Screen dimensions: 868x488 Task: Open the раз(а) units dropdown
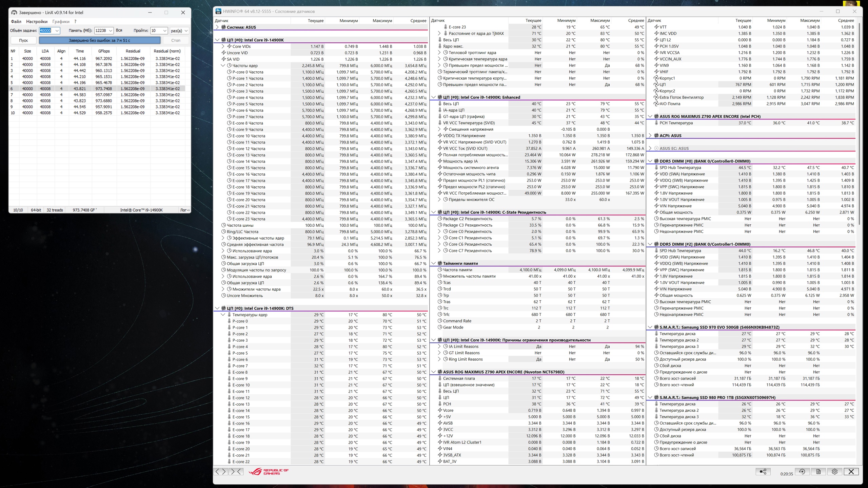[x=186, y=31]
